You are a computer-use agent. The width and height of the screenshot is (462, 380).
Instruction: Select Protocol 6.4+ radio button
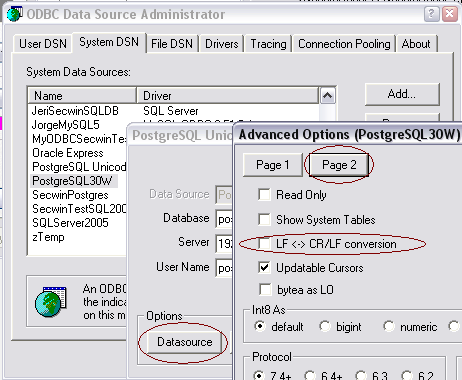(310, 375)
